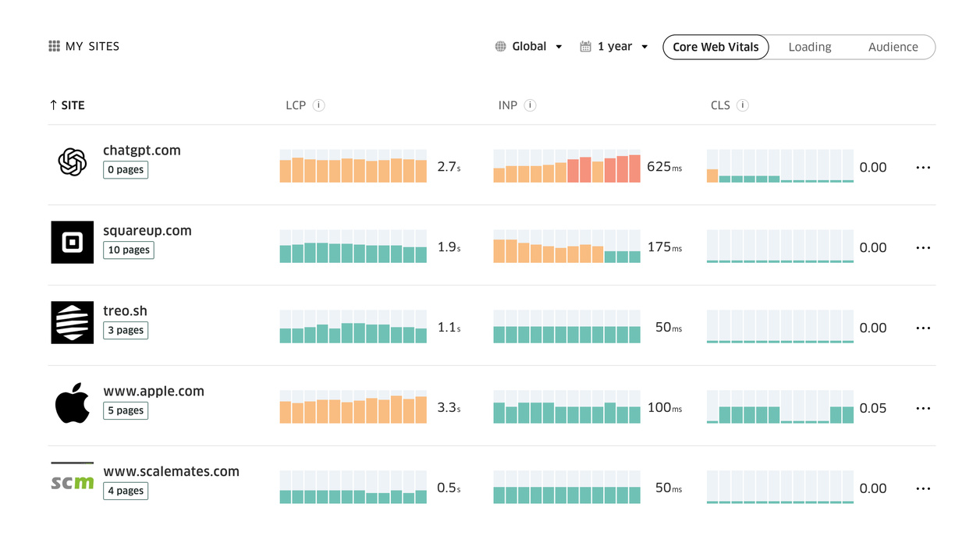Click the INP info icon

click(530, 105)
